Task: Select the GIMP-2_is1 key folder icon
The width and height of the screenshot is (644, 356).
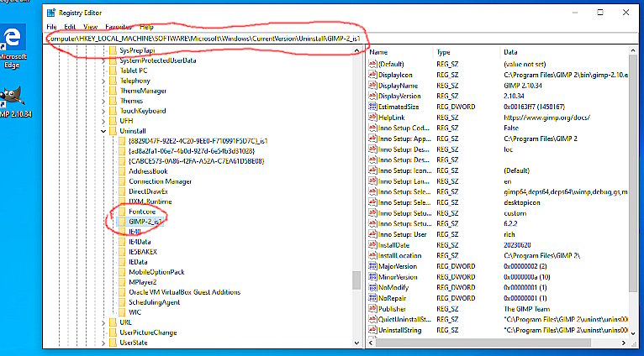Action: (x=122, y=222)
